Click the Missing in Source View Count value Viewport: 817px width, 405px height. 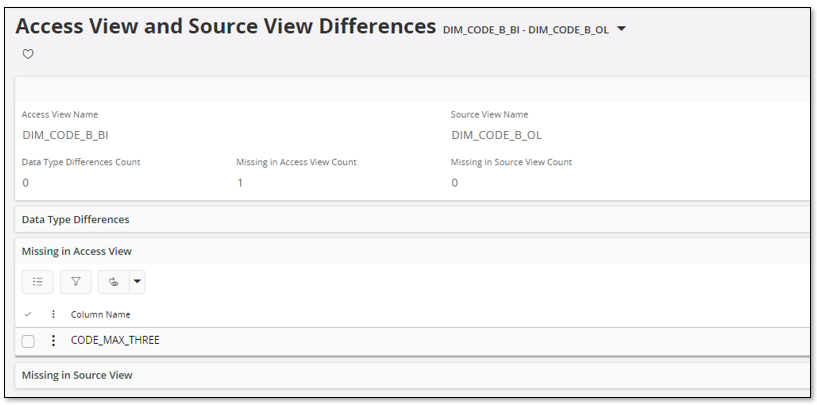pos(454,183)
